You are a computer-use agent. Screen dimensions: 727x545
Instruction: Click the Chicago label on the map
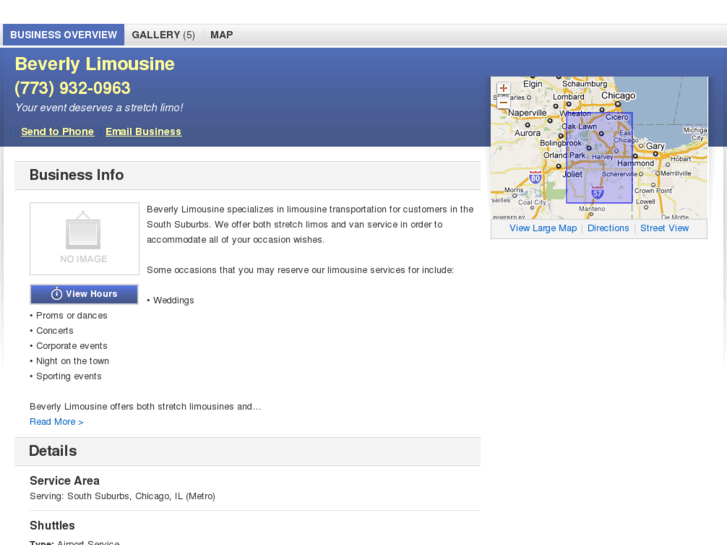(618, 96)
